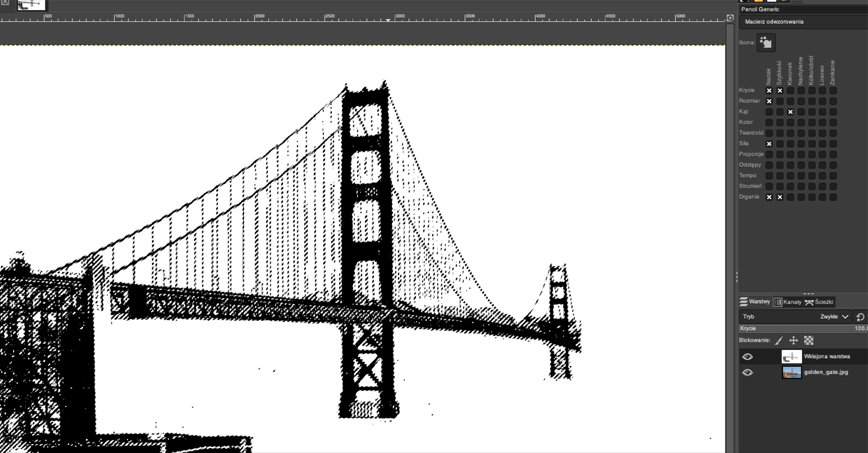Uncheck Rozmiar mapped to Nacisk
This screenshot has height=453, width=868.
769,101
